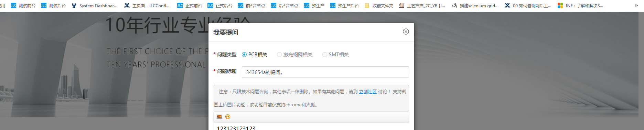Open the 立创社区 link
The height and width of the screenshot is (130, 644).
(x=368, y=92)
